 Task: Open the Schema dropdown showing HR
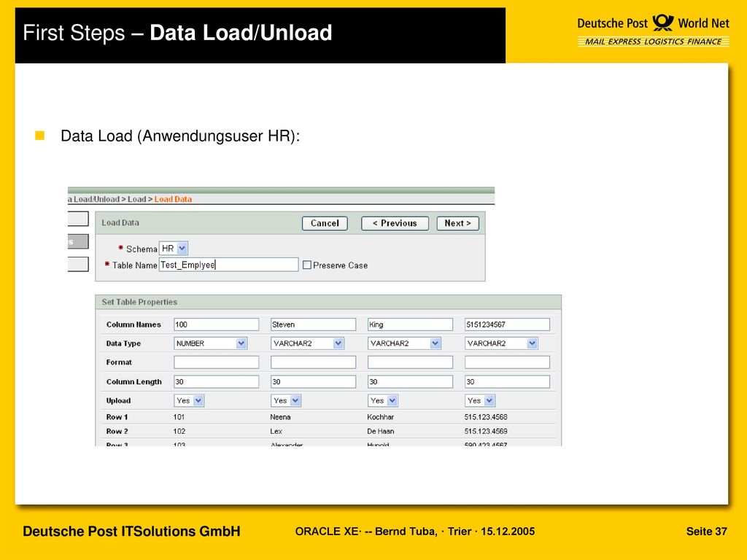pyautogui.click(x=174, y=248)
